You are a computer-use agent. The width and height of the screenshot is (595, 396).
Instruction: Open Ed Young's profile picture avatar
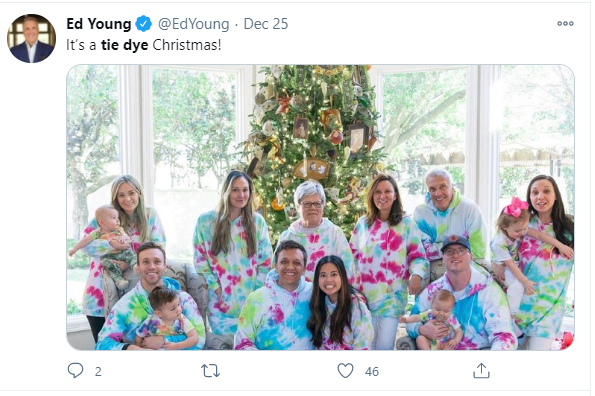(31, 38)
